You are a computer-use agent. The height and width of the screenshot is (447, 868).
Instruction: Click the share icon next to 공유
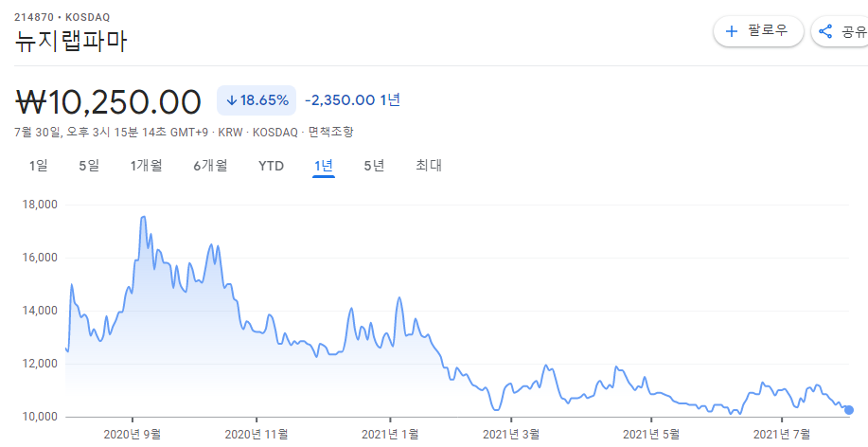click(825, 31)
